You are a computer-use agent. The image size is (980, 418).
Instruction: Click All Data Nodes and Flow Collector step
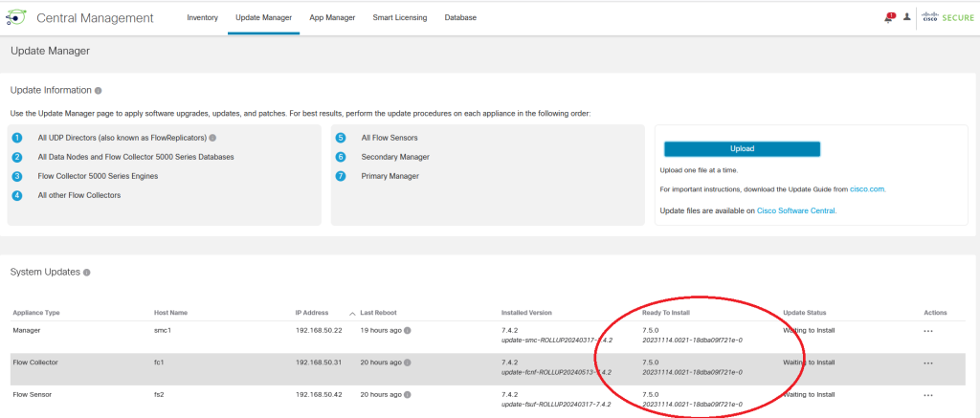click(136, 157)
